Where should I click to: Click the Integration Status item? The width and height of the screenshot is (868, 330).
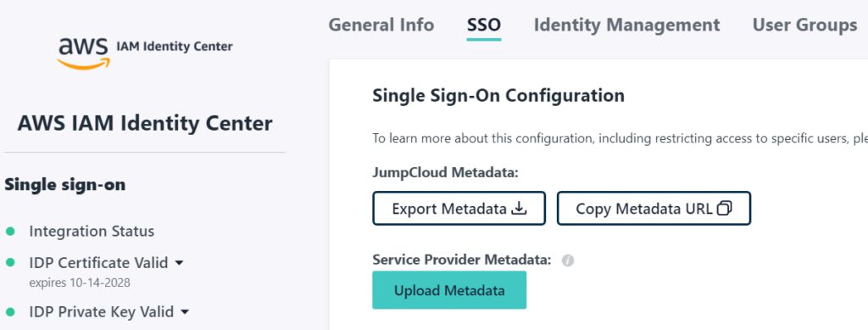tap(92, 232)
